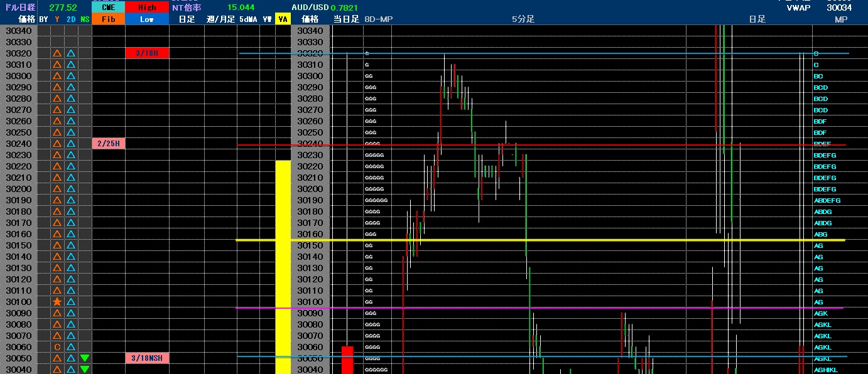This screenshot has height=374, width=868.
Task: Click the blue Low legend button
Action: pyautogui.click(x=147, y=19)
